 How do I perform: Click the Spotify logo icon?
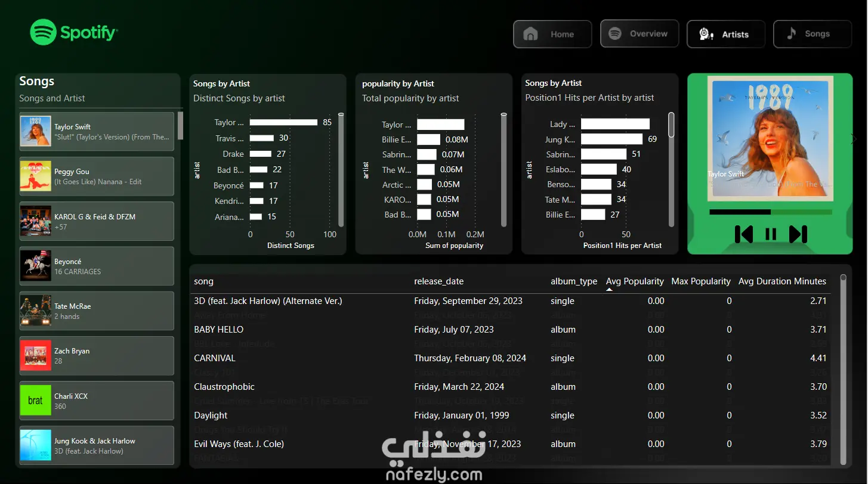pos(43,32)
